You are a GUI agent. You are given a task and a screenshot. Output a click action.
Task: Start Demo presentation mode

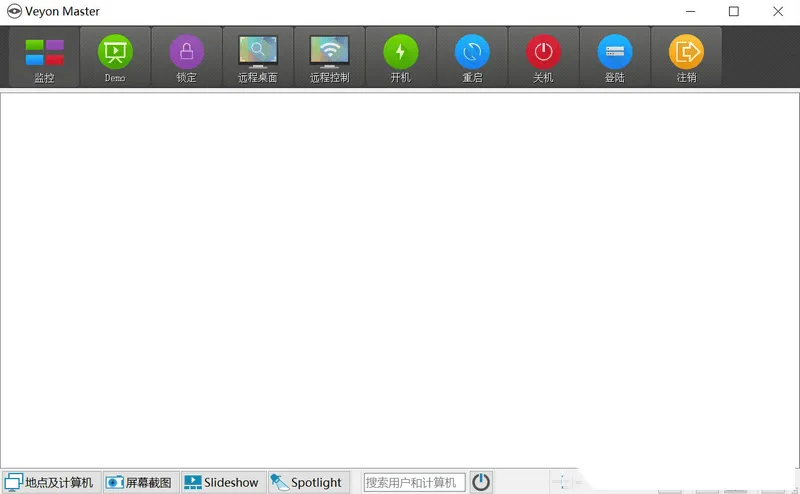[115, 57]
